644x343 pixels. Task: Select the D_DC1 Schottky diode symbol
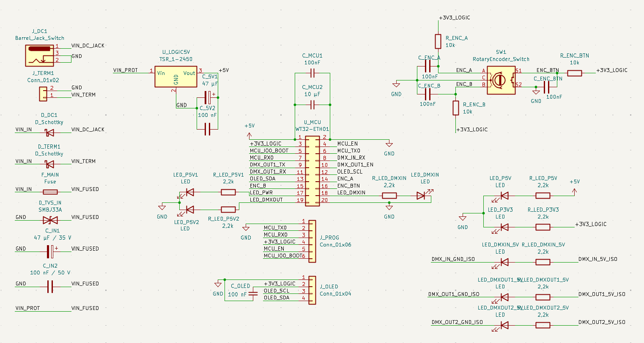(x=50, y=133)
